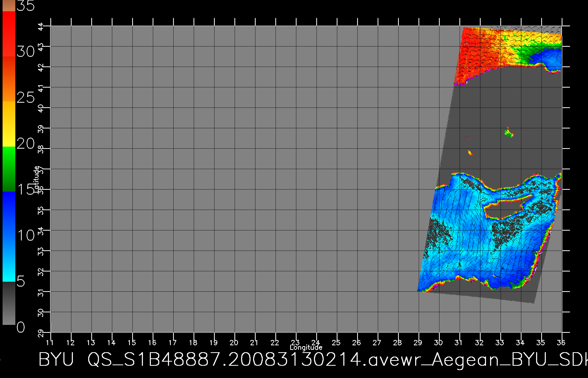This screenshot has height=378, width=588.
Task: Click the colorbar label 20
Action: click(x=26, y=144)
